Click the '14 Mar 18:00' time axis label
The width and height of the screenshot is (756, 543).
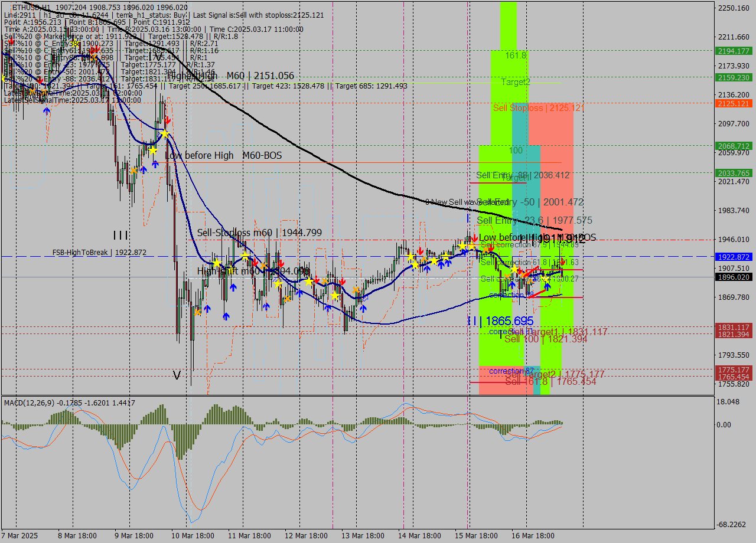(420, 535)
